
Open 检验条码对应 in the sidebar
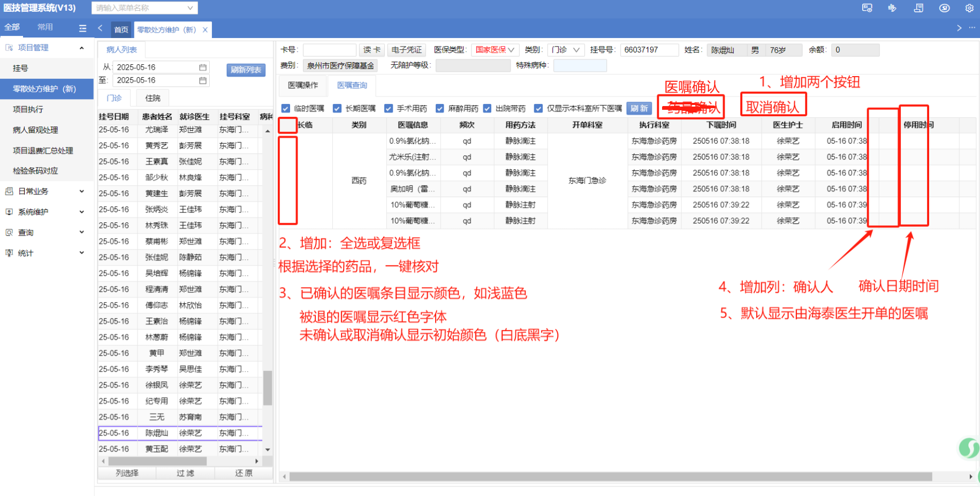47,171
